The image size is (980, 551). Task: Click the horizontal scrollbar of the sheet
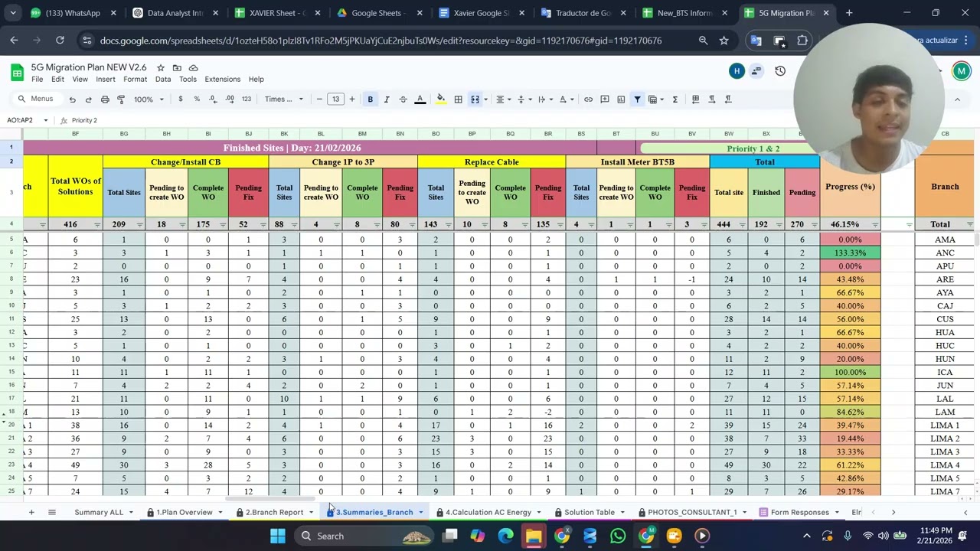coord(271,499)
